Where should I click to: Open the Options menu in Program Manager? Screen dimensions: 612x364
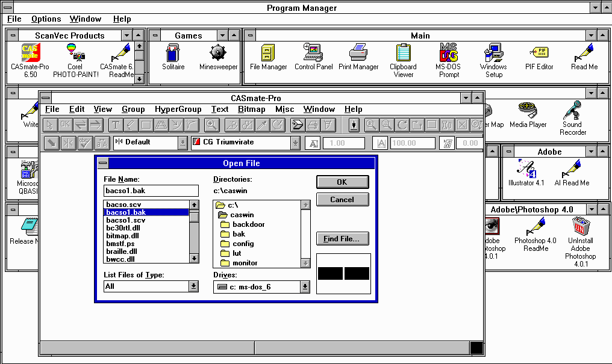click(46, 19)
